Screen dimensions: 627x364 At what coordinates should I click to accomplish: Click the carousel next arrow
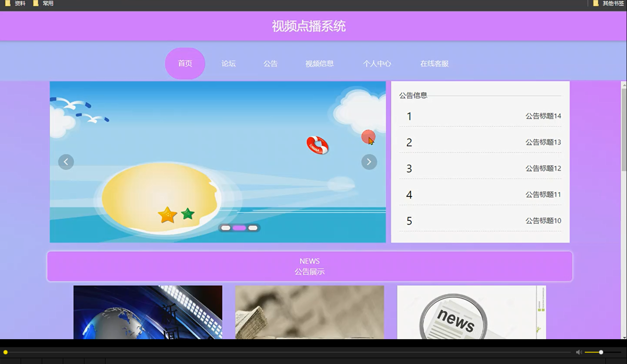[369, 162]
